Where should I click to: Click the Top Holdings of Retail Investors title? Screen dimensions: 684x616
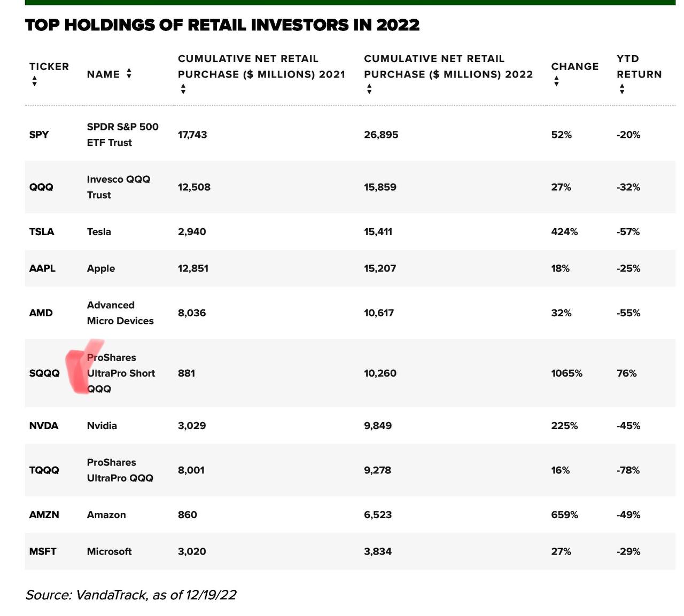[x=222, y=25]
